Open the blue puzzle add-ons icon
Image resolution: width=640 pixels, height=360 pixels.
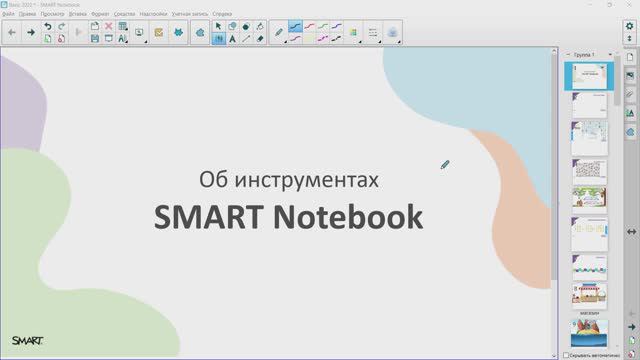click(x=178, y=32)
